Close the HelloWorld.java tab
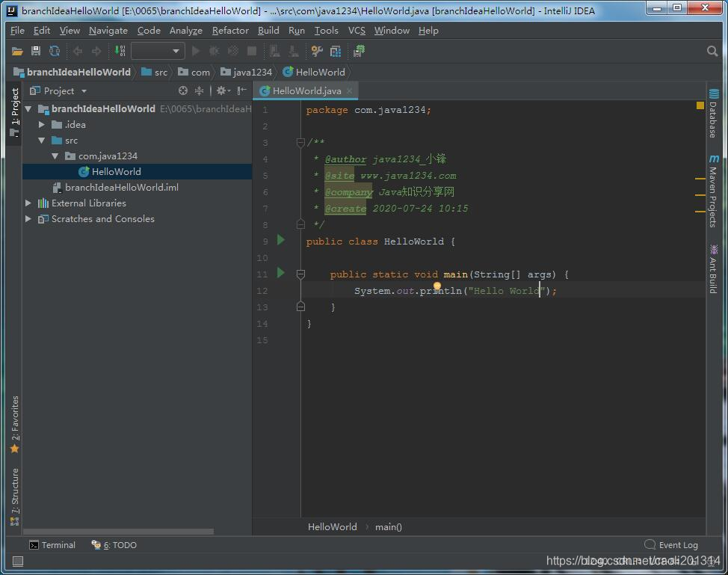 (x=350, y=91)
